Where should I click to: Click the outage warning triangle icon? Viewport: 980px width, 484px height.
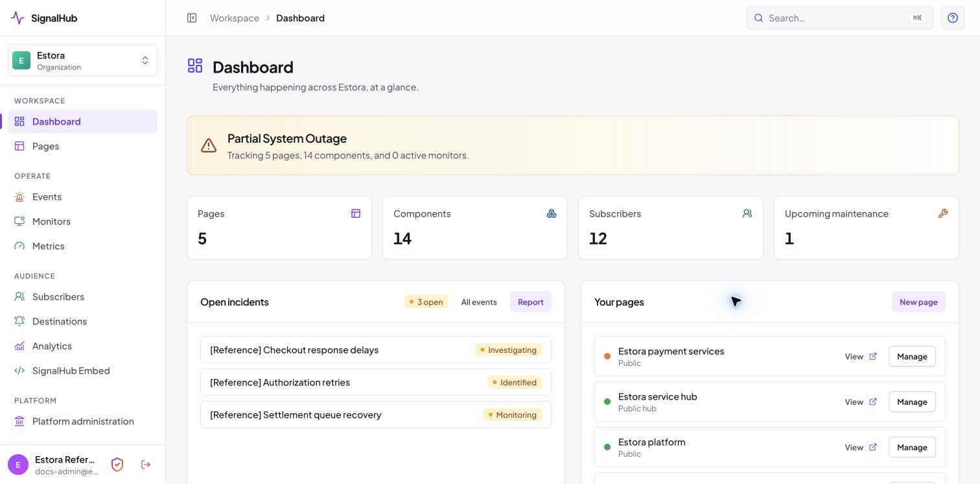pos(209,145)
